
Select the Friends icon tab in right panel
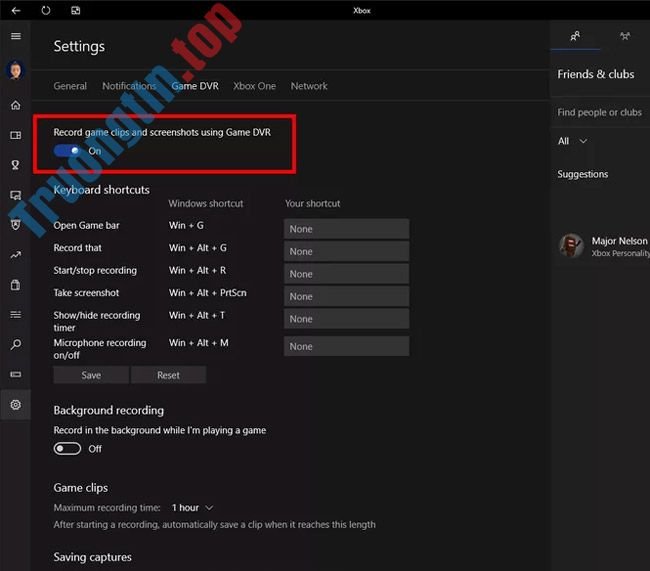point(575,36)
